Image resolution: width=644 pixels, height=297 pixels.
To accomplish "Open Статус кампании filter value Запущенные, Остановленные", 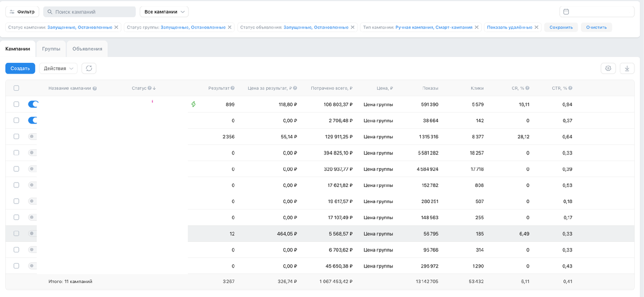I will (80, 27).
